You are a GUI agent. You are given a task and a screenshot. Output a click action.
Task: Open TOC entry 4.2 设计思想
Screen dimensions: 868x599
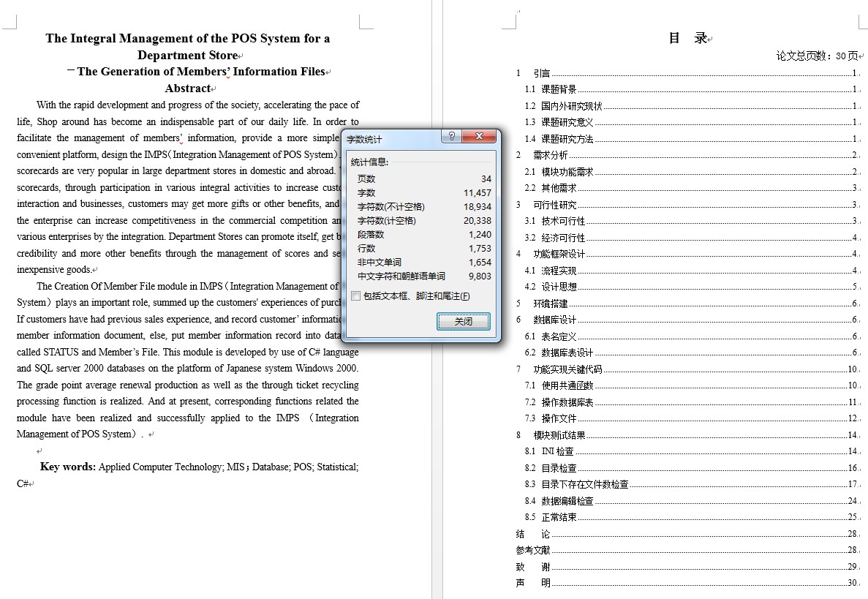coord(691,287)
